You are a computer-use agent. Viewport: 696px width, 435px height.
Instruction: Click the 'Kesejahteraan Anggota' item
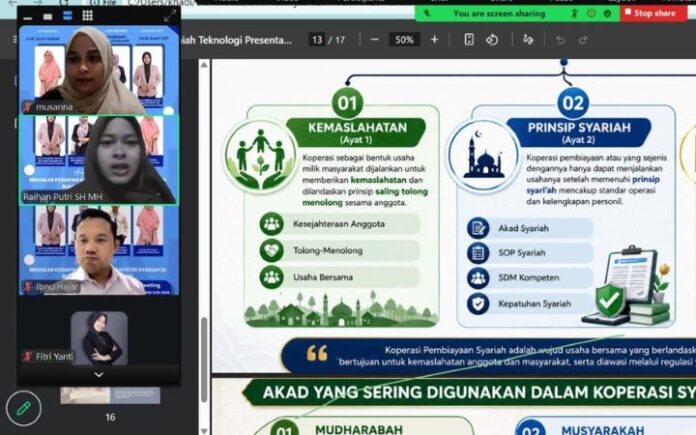[x=339, y=224]
